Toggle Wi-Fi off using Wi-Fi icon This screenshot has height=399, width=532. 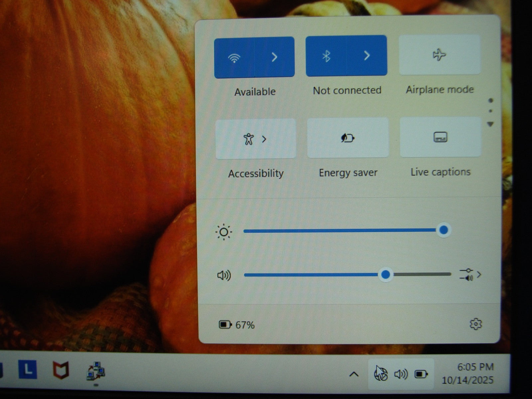[x=234, y=58]
